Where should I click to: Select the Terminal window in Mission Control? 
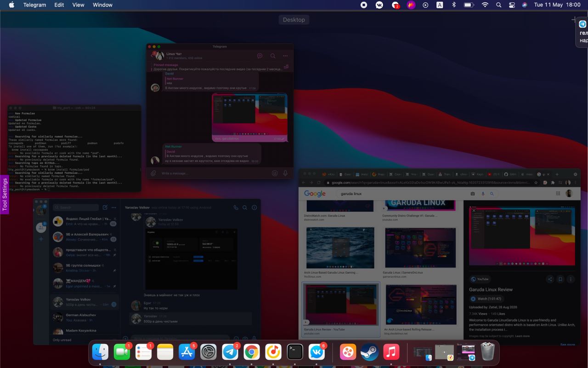[74, 148]
